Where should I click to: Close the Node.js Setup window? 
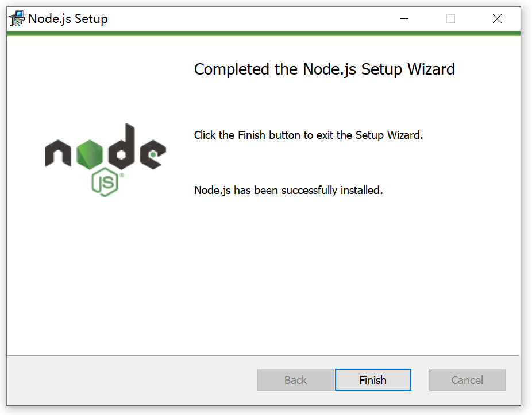coord(497,18)
